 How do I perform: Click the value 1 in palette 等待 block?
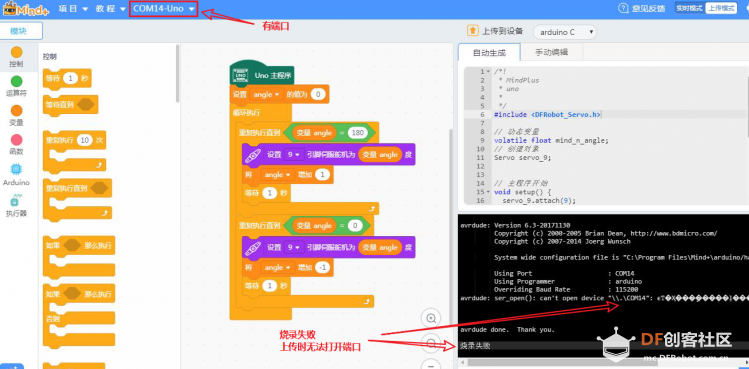(70, 78)
